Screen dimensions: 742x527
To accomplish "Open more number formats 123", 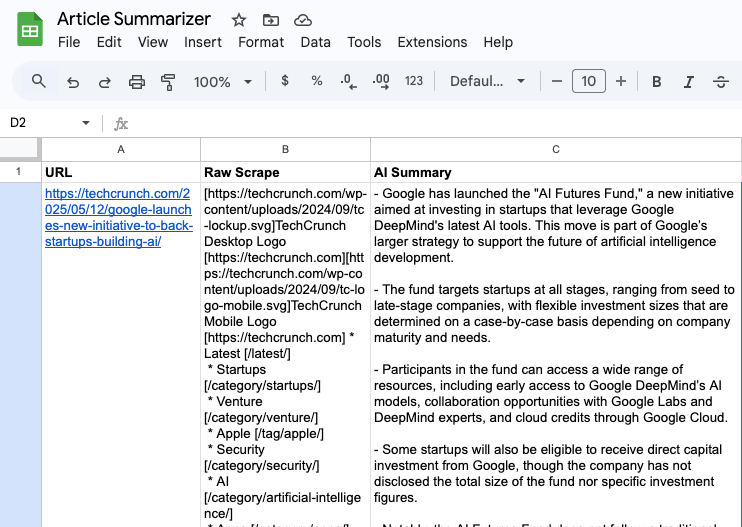I will 414,81.
